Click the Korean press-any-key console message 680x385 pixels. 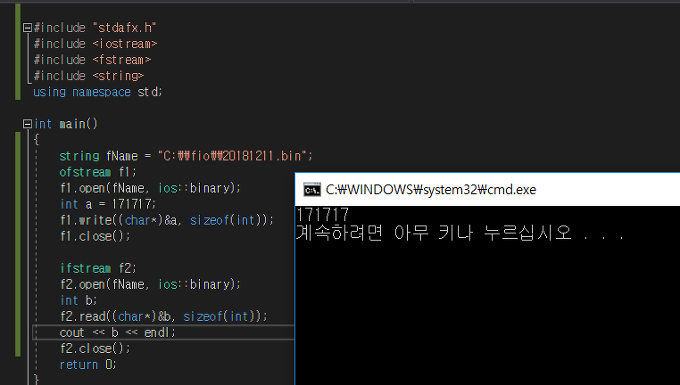point(461,233)
